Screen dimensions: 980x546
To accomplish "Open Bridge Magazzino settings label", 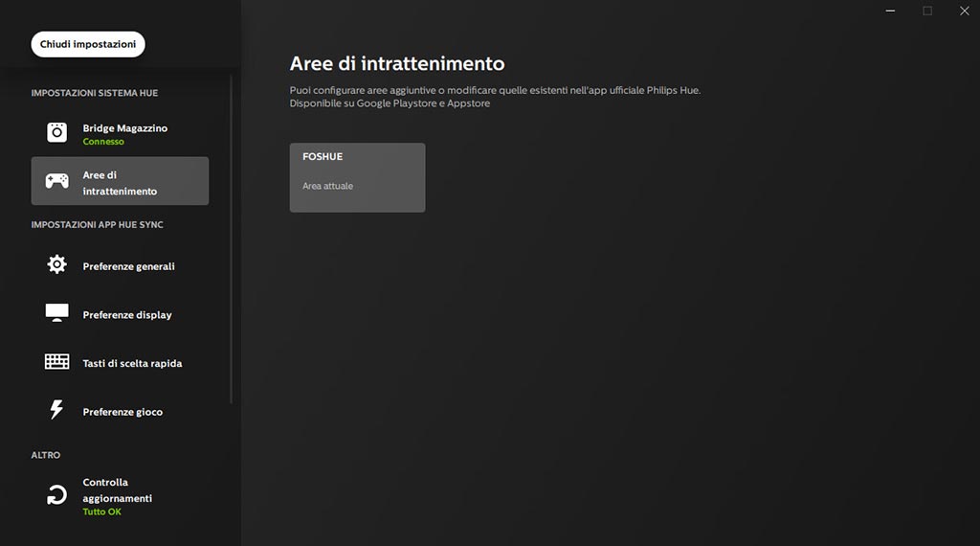I will (x=125, y=128).
